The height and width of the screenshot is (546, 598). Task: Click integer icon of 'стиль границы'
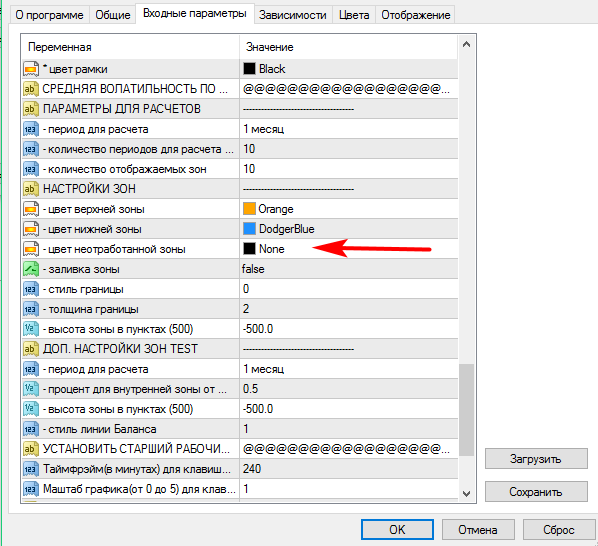[x=31, y=289]
